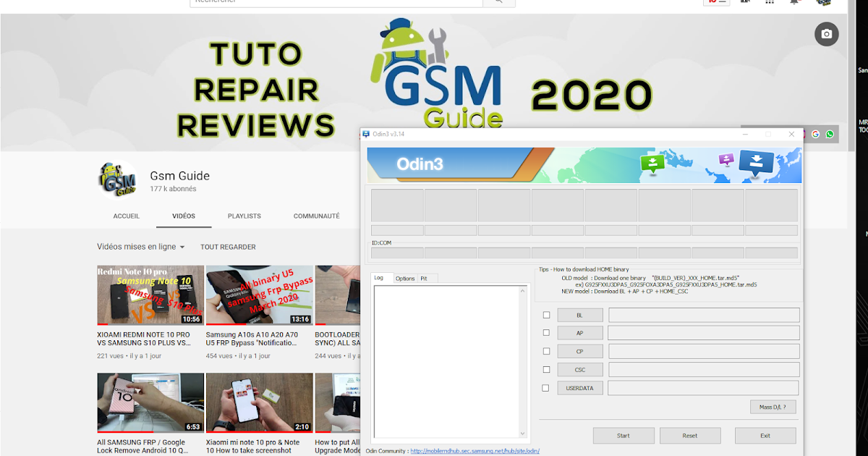The height and width of the screenshot is (456, 868).
Task: Click the Odin3 title bar app icon
Action: 366,134
